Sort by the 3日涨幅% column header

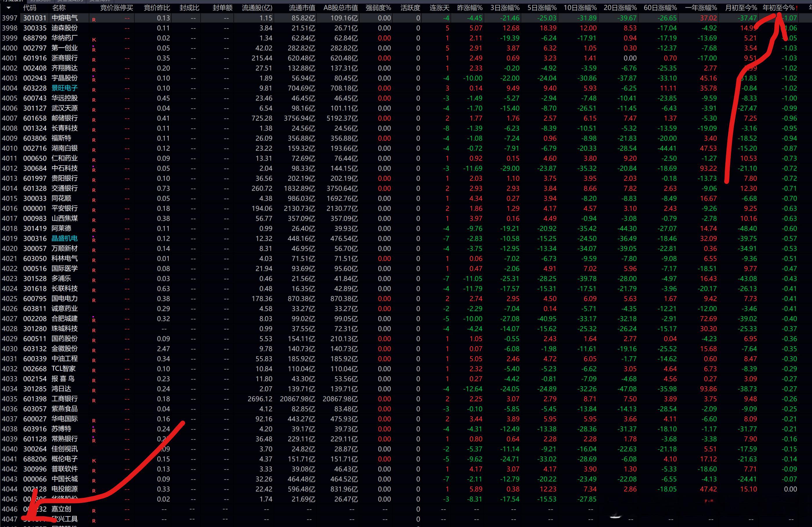click(x=505, y=8)
